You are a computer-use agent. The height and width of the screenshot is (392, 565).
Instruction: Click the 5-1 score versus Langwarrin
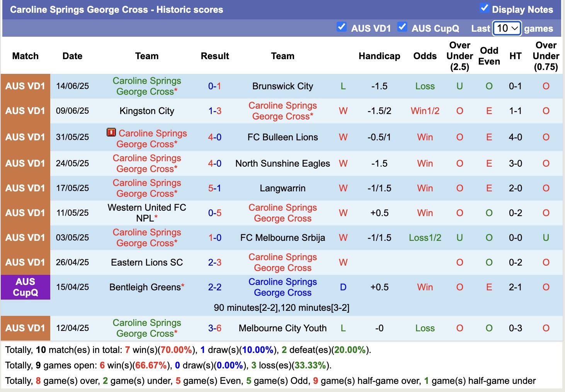[214, 188]
